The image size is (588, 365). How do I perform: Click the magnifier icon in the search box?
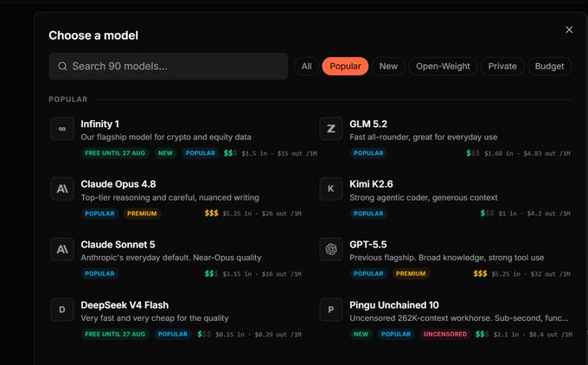tap(62, 67)
